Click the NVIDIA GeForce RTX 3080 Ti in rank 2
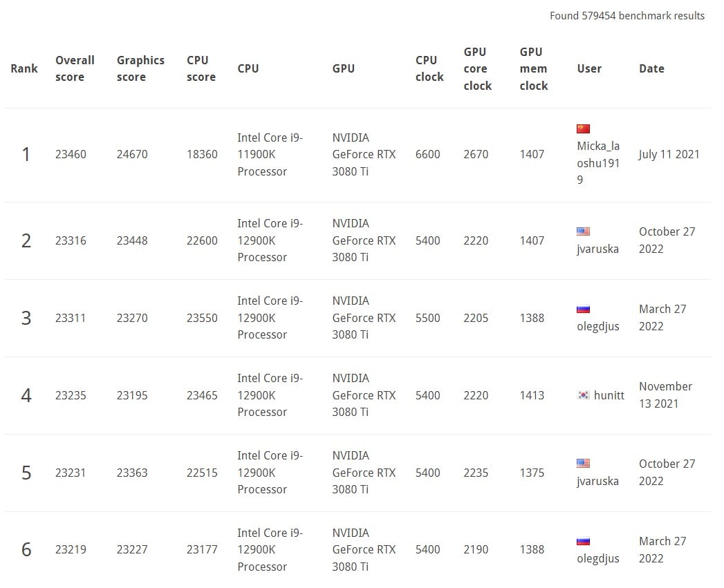724x588 pixels. coord(364,240)
